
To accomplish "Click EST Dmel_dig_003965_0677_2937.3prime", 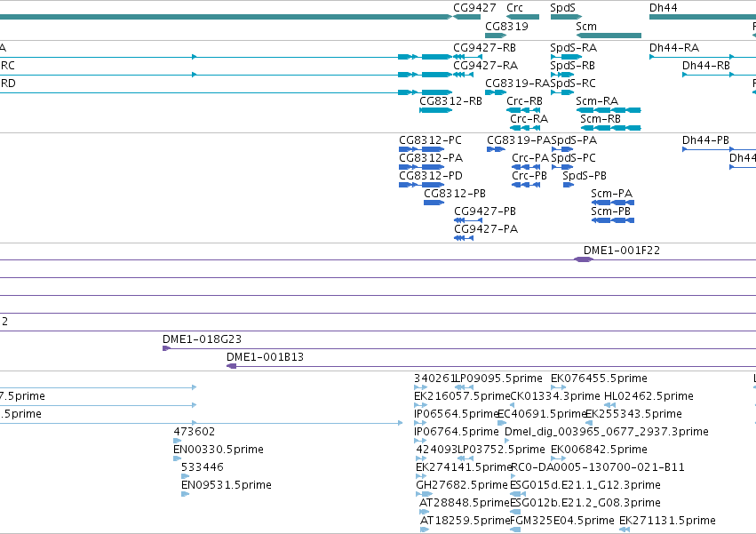I will point(607,432).
